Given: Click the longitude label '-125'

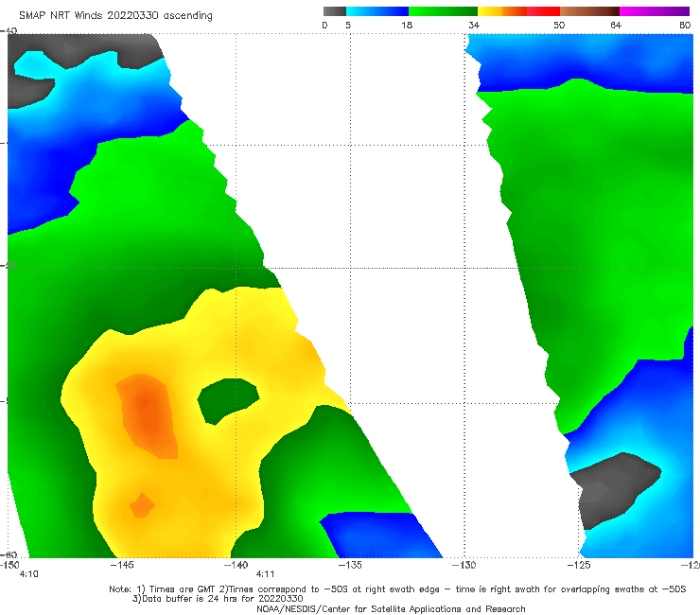Looking at the screenshot, I should [x=579, y=565].
